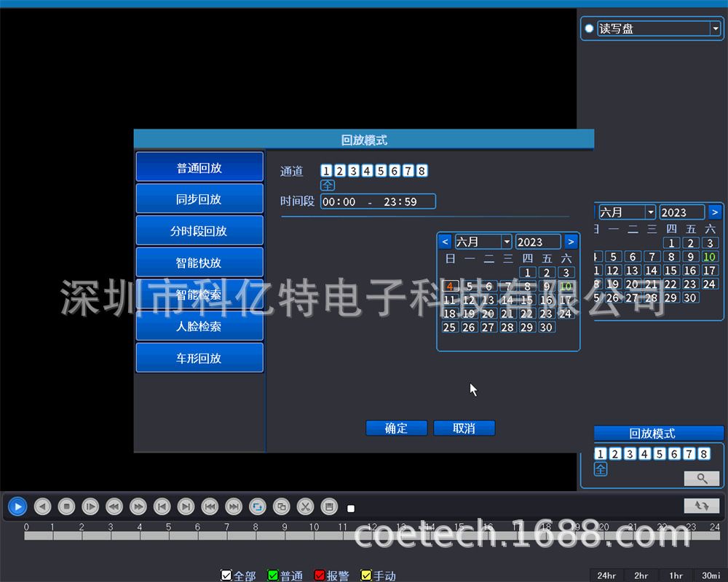728x582 pixels.
Task: Click the 回放模式 button in the right panel
Action: point(659,433)
